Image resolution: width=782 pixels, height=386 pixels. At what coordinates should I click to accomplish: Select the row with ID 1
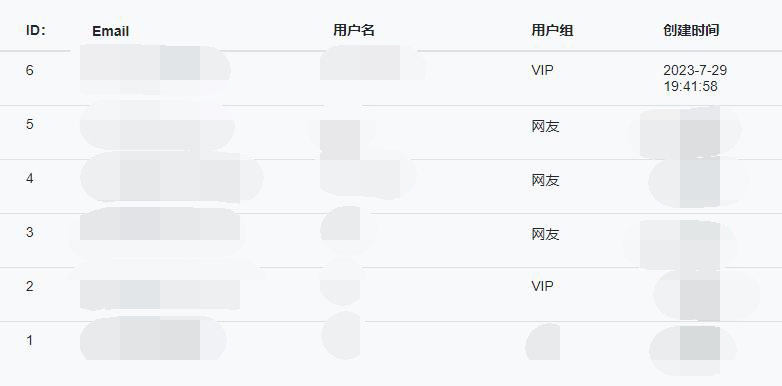click(x=391, y=348)
